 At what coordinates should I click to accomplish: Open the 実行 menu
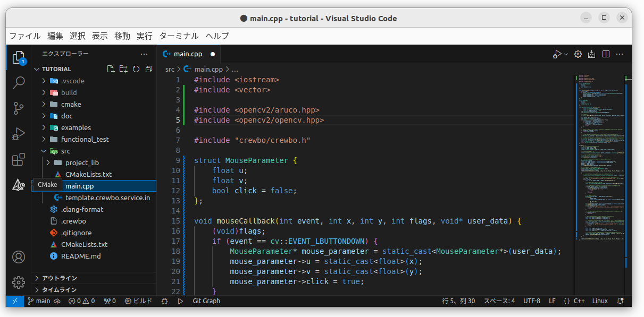click(x=145, y=36)
